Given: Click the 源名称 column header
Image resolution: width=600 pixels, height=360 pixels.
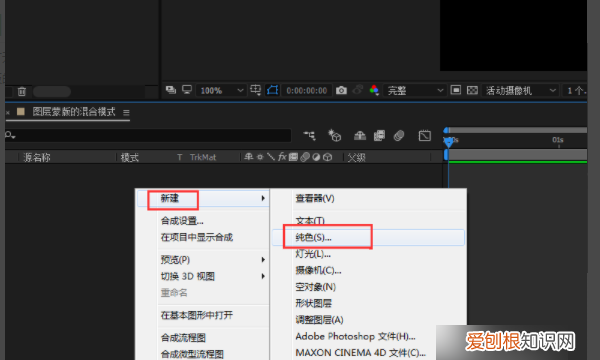Looking at the screenshot, I should coord(37,157).
